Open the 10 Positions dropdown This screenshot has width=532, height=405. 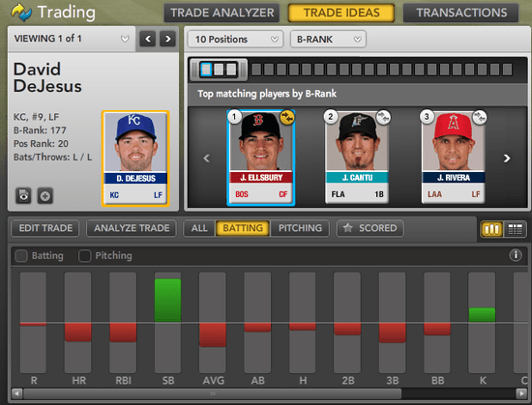tap(235, 40)
